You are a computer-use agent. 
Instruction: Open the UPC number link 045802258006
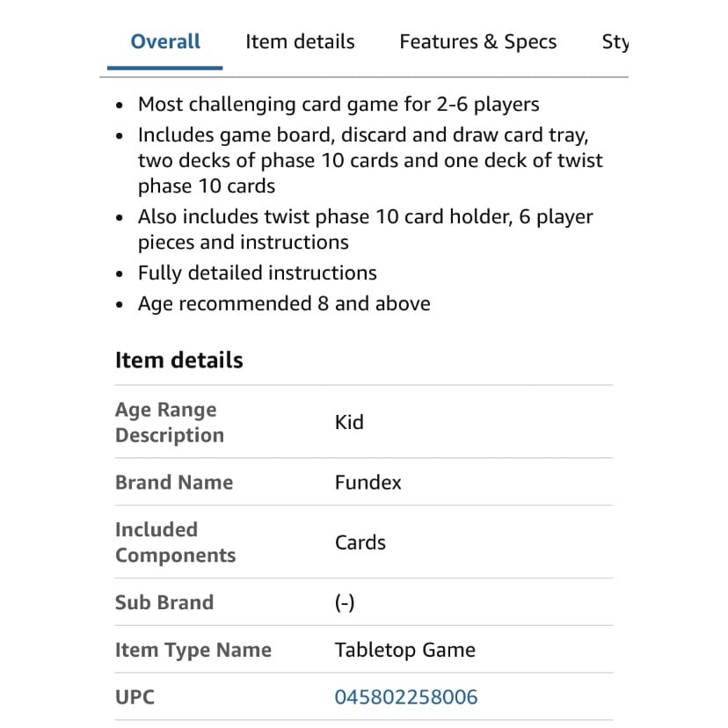click(406, 697)
